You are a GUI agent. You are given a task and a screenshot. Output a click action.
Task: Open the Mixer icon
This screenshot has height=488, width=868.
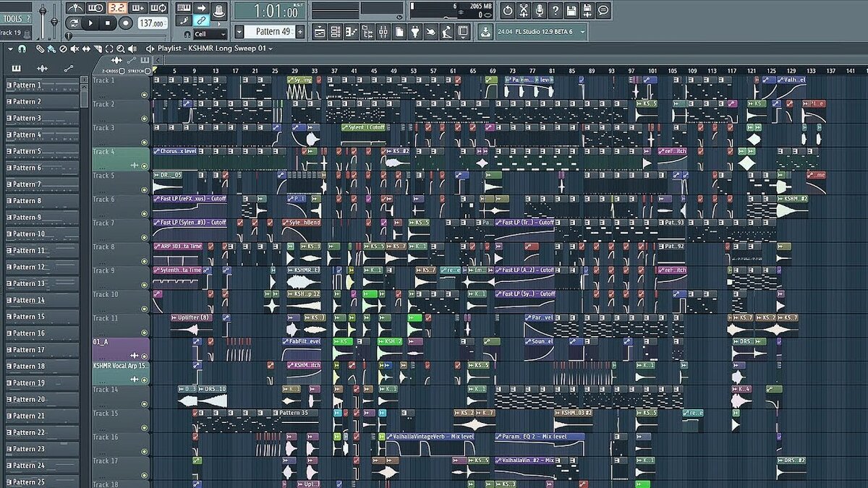point(383,32)
